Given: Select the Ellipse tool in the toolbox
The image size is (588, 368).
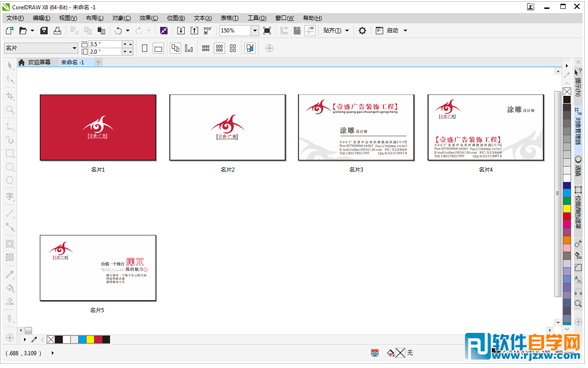Looking at the screenshot, I should pyautogui.click(x=10, y=167).
